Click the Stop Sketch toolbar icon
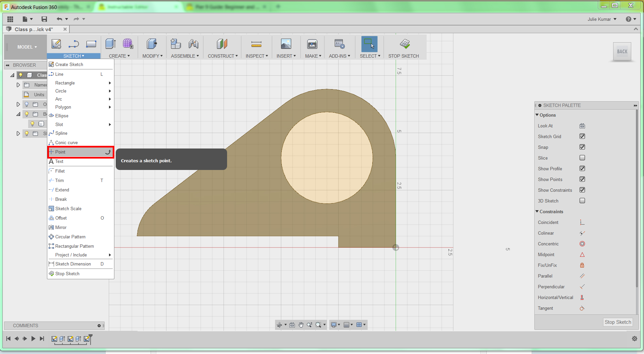Viewport: 644px width, 354px height. (405, 44)
